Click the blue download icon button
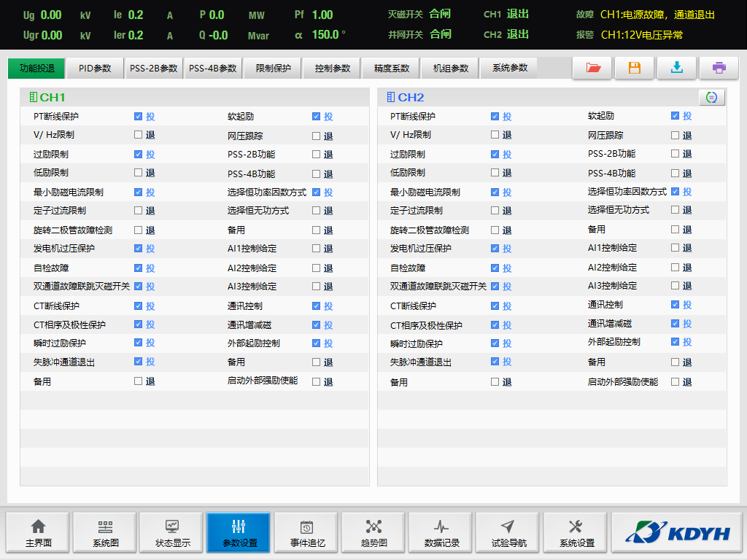 676,68
